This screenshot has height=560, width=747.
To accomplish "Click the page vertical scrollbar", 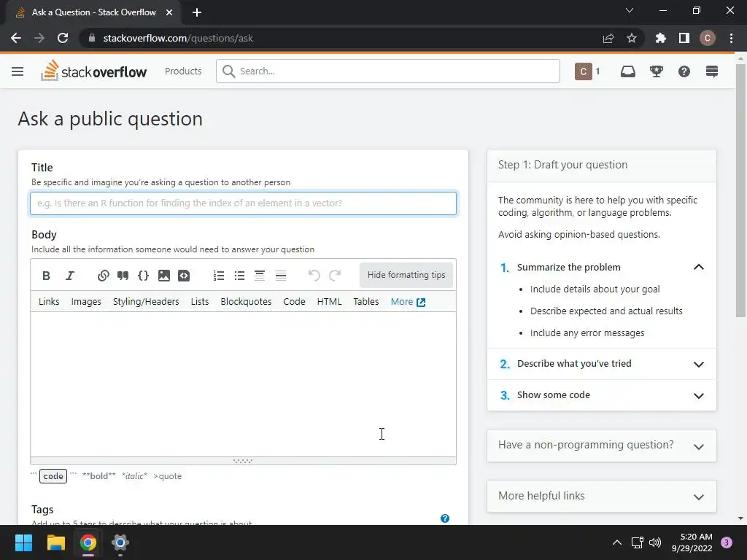I will point(740,190).
